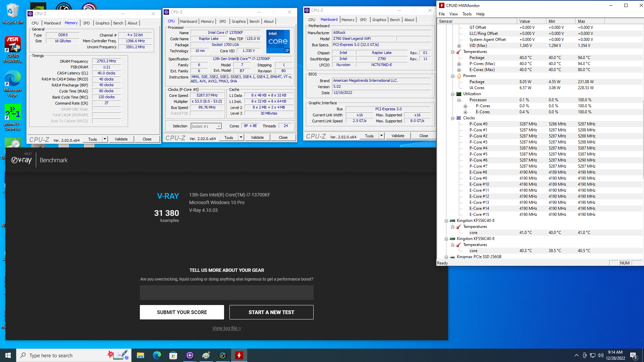Open Microsoft Edge desktop icon

(x=12, y=83)
